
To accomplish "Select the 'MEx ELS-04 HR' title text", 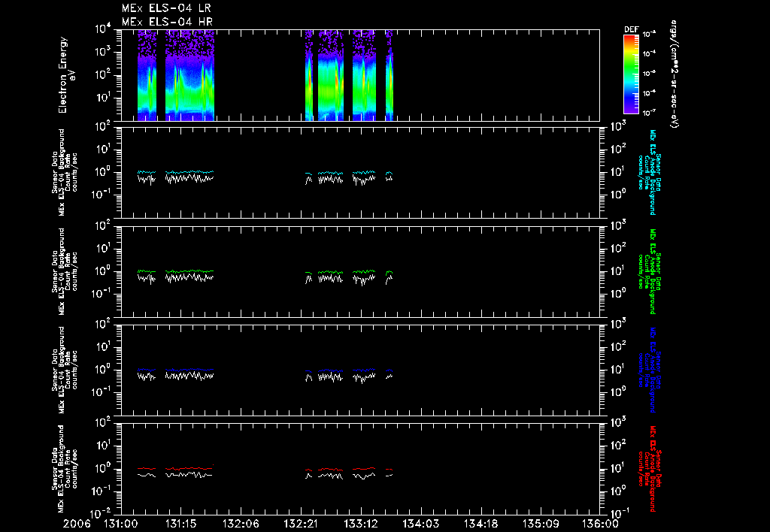I will [x=167, y=22].
